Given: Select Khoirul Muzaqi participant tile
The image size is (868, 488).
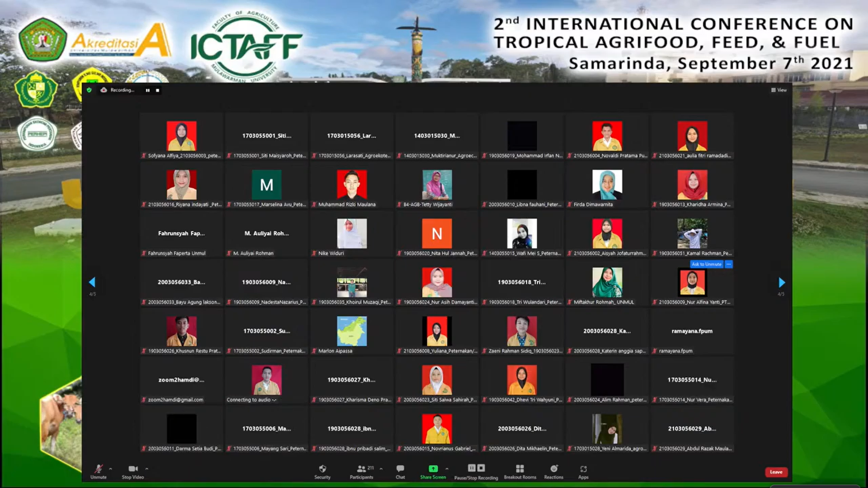Looking at the screenshot, I should point(352,282).
